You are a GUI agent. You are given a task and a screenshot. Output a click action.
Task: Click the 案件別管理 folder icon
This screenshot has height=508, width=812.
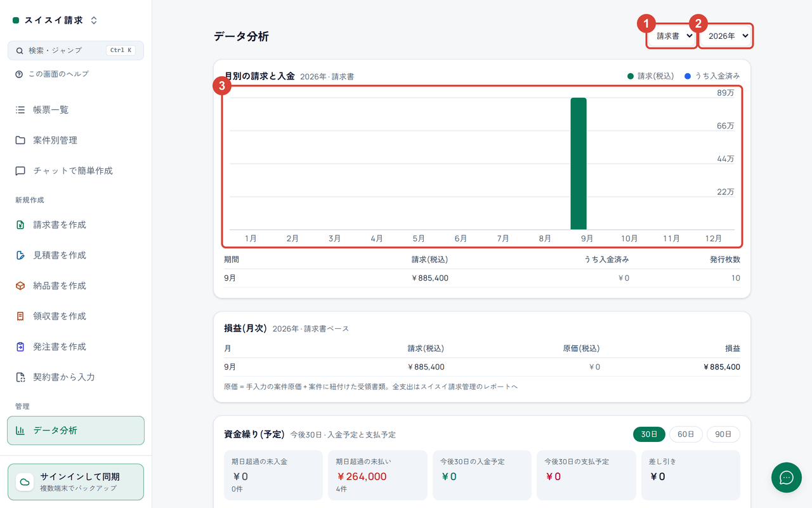(20, 140)
